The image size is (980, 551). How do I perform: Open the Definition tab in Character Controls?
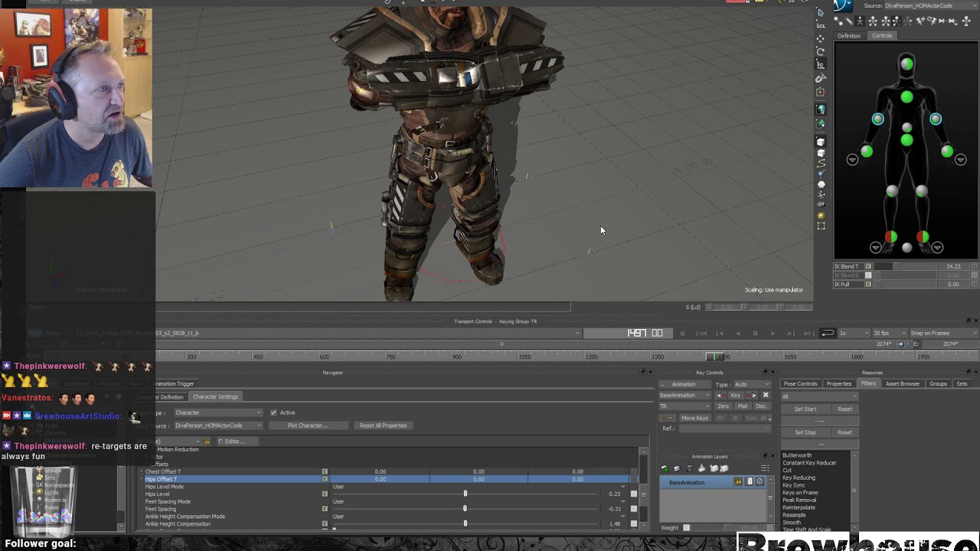[848, 36]
